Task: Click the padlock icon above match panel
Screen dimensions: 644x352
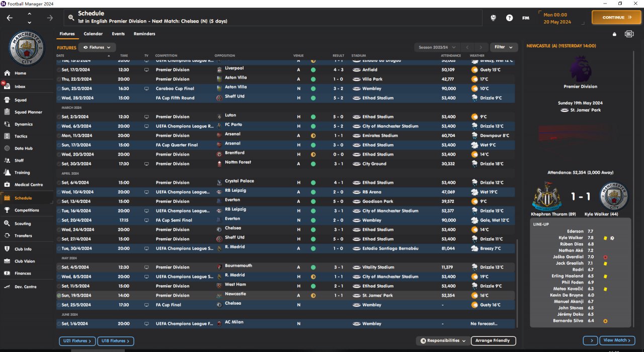Action: (x=614, y=34)
